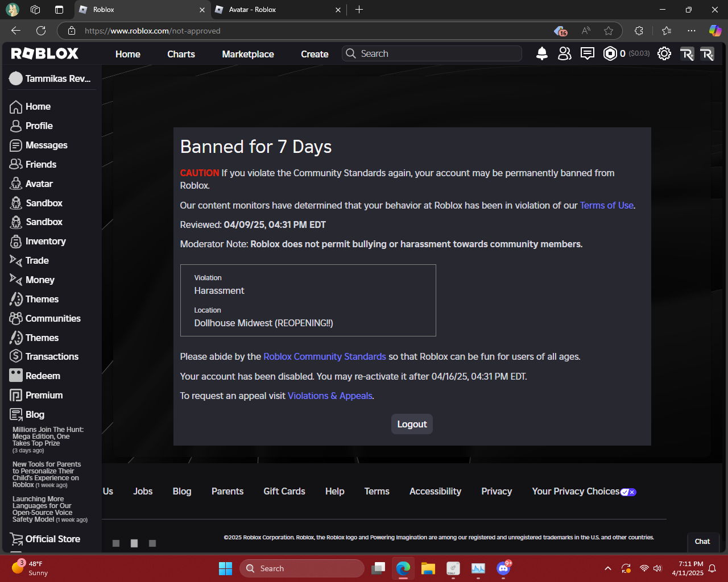Open the Create navigation item
The height and width of the screenshot is (582, 728).
click(x=315, y=54)
